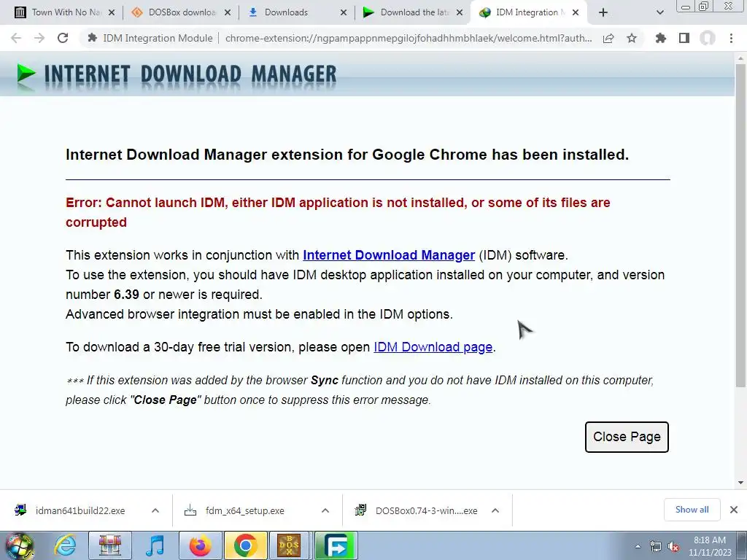Click the Internet Download Manager logo banner
Screen dimensions: 747x560
pos(177,75)
